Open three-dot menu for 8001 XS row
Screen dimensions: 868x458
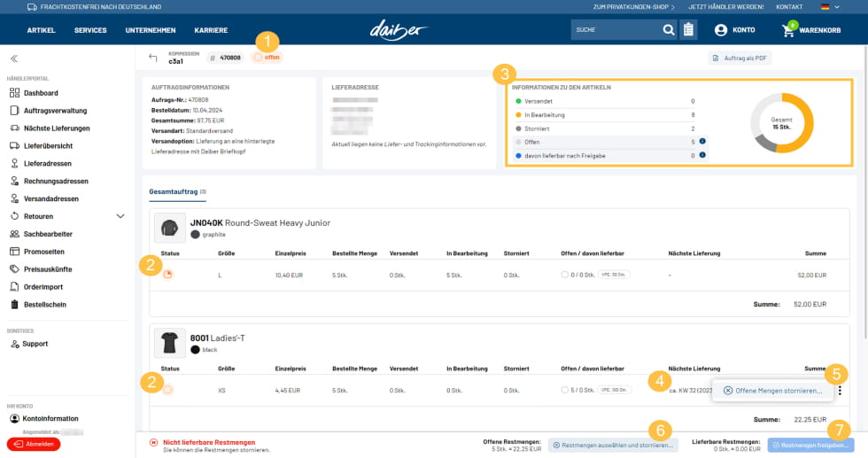(840, 391)
